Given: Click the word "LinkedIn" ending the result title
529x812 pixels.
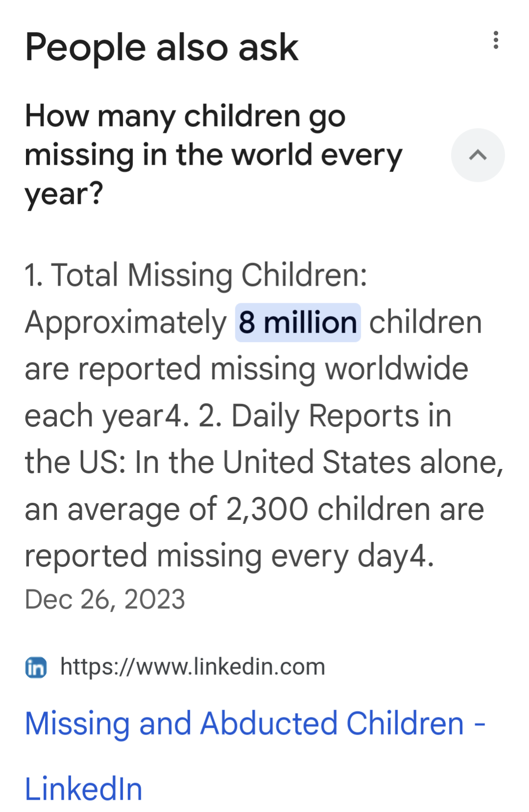Looking at the screenshot, I should pos(83,789).
